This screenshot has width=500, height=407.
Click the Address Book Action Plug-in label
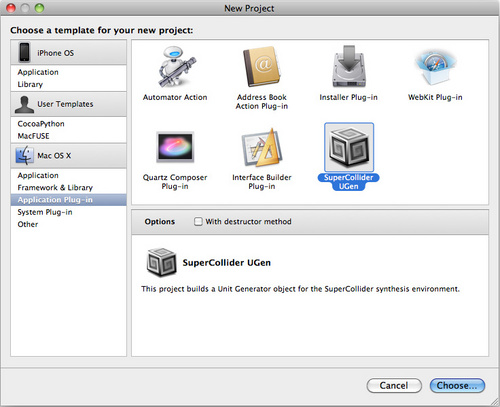tap(262, 102)
